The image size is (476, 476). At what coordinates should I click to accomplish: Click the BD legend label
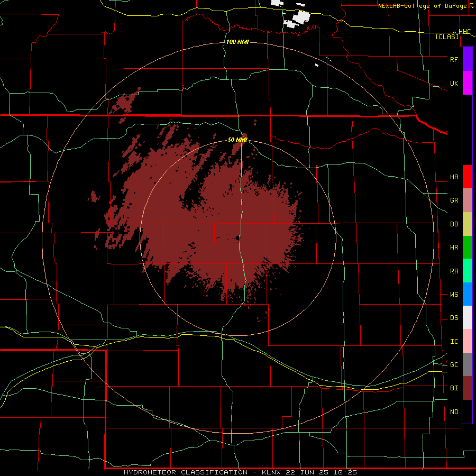454,224
